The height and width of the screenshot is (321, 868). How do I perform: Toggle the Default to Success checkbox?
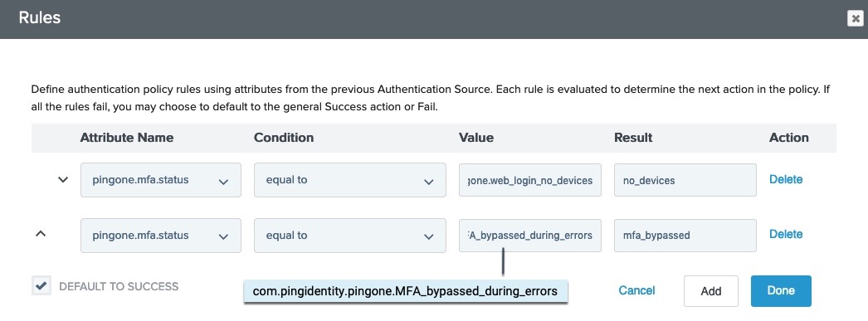tap(41, 286)
